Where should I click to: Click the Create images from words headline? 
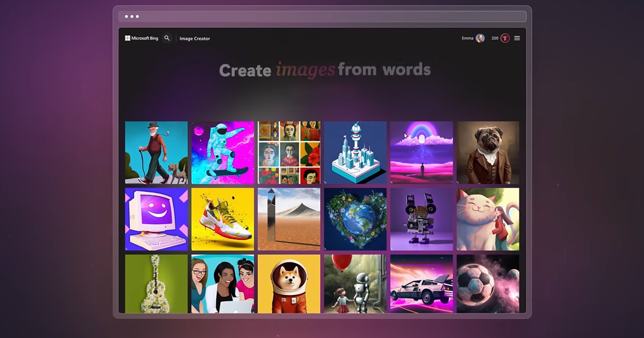(x=325, y=70)
